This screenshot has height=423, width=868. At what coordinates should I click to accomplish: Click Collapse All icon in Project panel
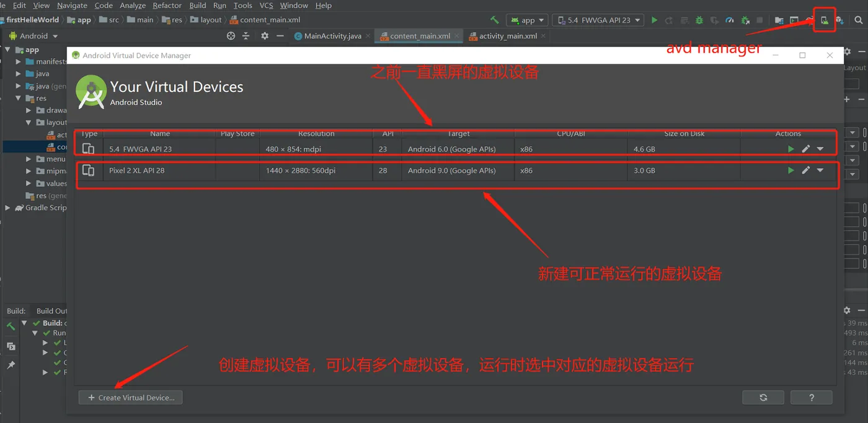point(246,36)
